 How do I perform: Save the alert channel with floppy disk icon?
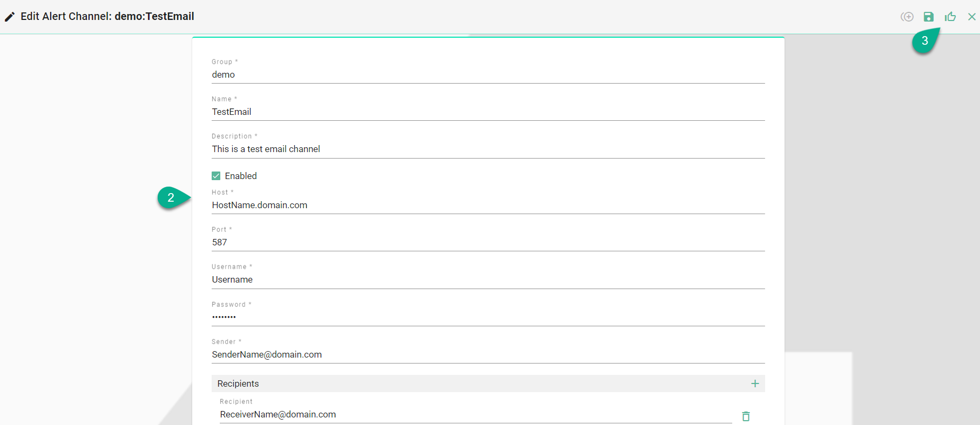tap(928, 17)
